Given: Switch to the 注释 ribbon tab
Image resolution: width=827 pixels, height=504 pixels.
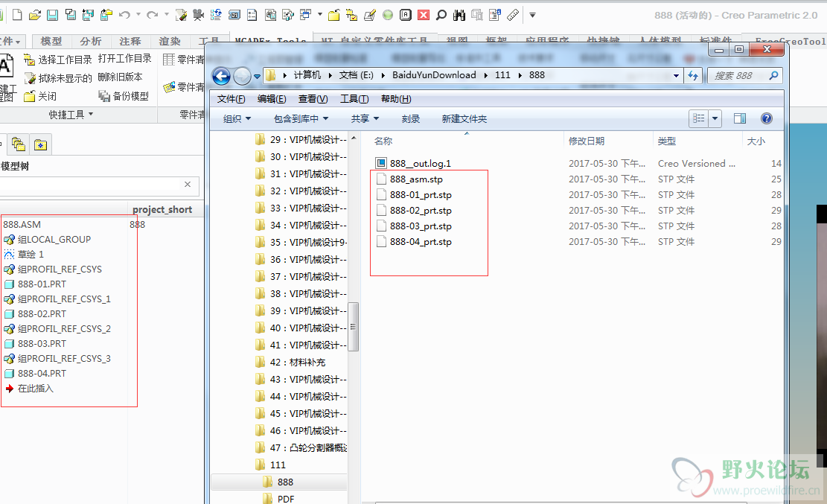Looking at the screenshot, I should pos(130,41).
